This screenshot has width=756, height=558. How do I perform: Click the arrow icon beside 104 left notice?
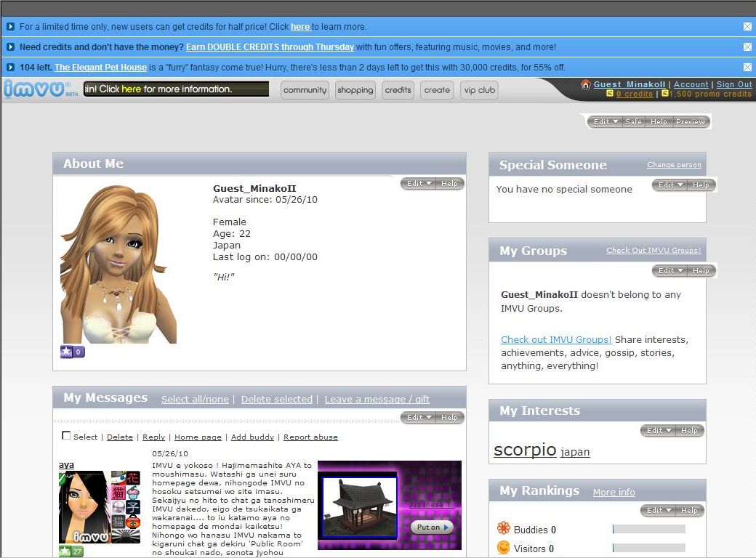(x=11, y=68)
